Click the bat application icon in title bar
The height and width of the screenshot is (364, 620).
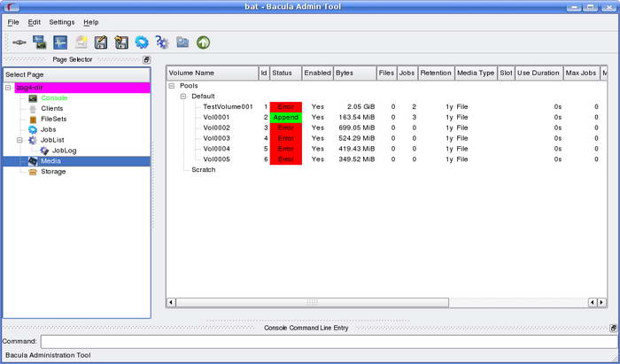(x=12, y=7)
